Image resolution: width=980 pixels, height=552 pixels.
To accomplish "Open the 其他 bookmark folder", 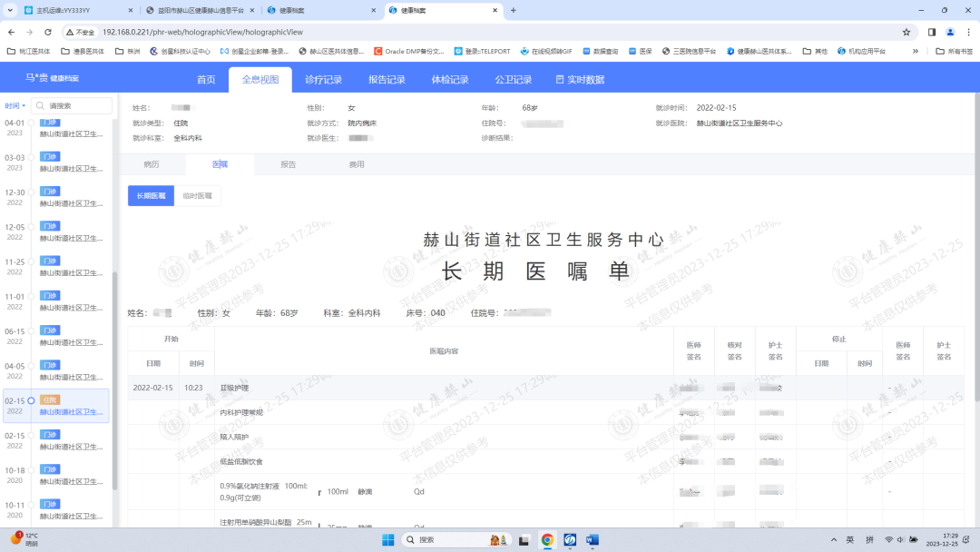I will [x=815, y=51].
